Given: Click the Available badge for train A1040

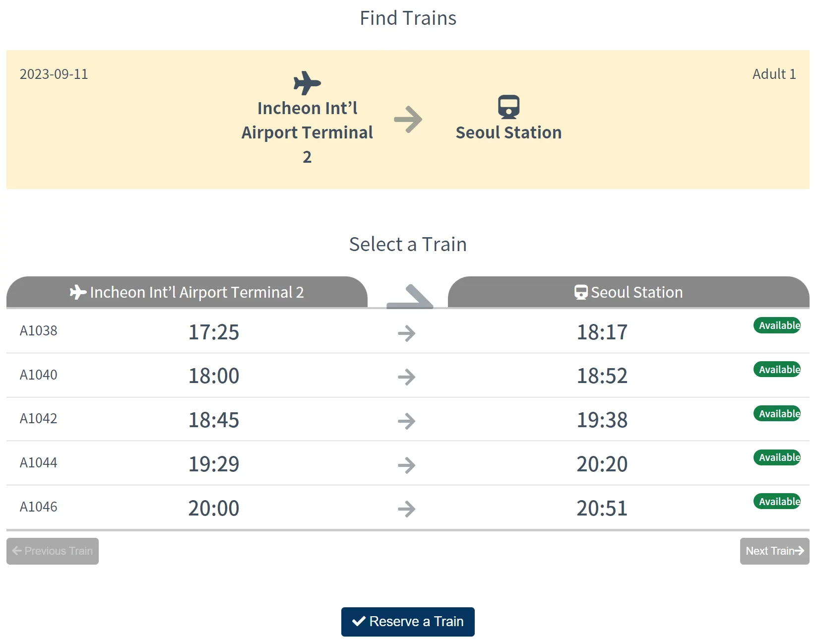Looking at the screenshot, I should click(777, 370).
